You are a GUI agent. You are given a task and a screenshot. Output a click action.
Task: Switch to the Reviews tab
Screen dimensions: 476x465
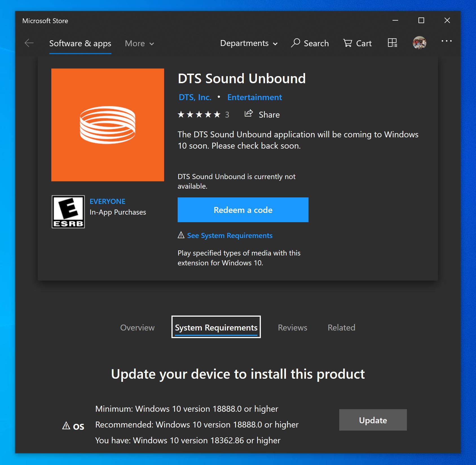point(293,327)
